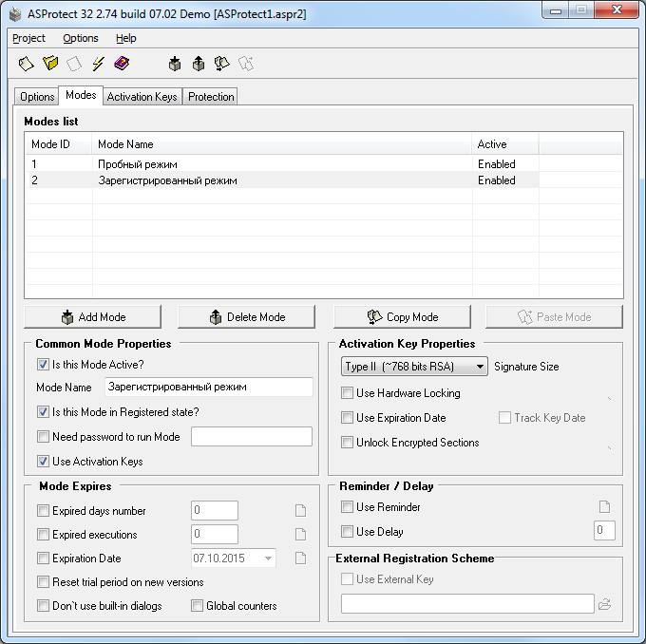
Task: Click the mode password input field
Action: click(x=252, y=436)
